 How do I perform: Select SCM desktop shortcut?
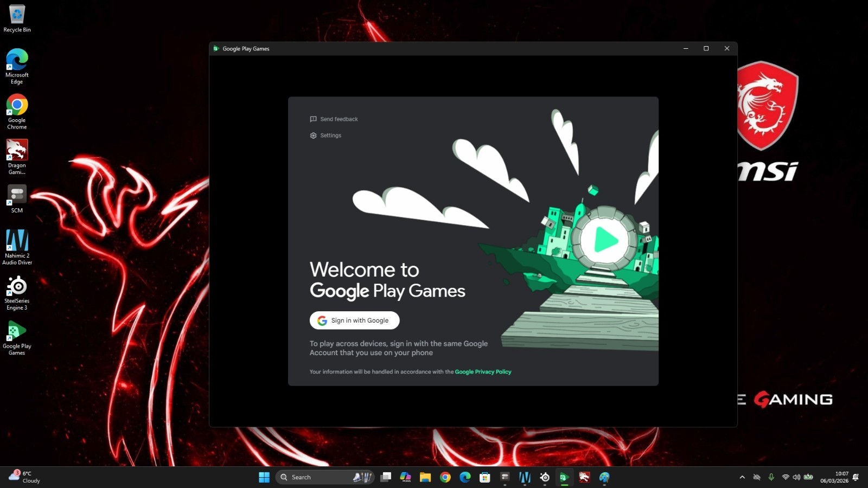17,199
